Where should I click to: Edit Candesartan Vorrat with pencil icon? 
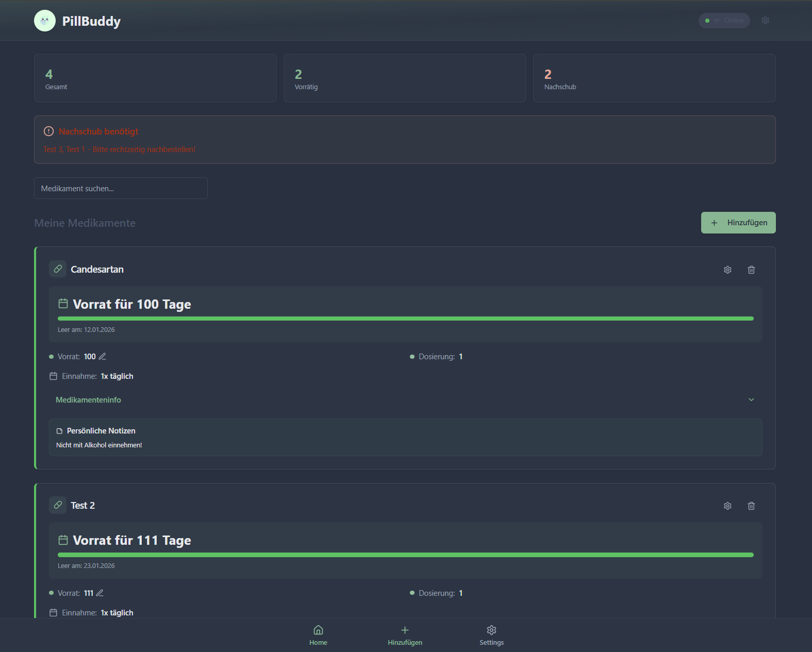point(103,357)
